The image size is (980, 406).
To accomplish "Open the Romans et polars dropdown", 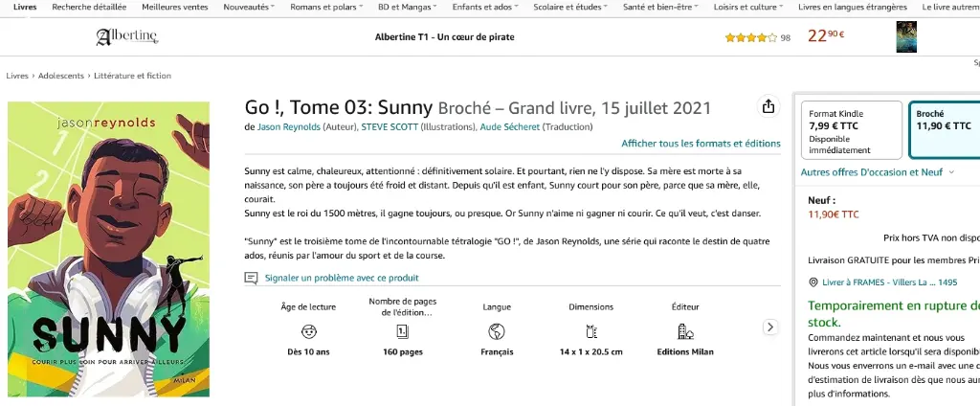I will point(326,7).
